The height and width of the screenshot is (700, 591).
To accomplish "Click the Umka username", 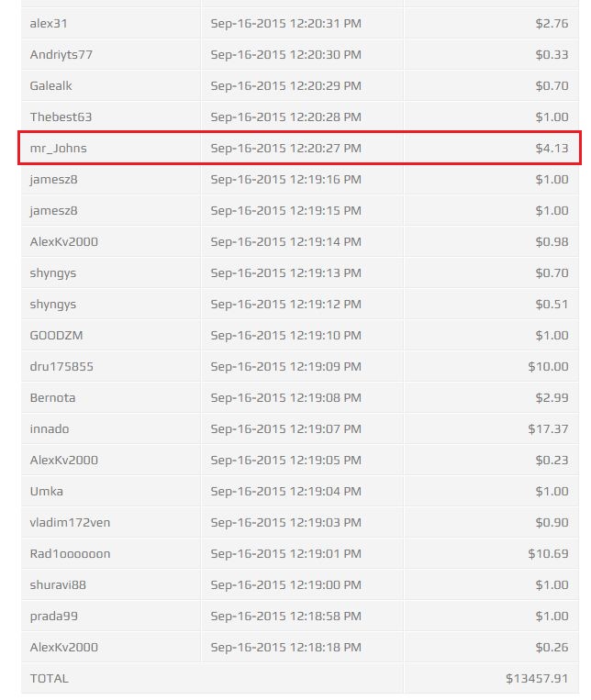I will [47, 491].
